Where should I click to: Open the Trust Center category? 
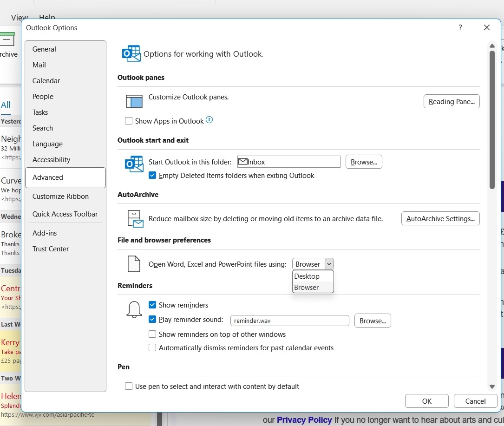click(x=65, y=249)
